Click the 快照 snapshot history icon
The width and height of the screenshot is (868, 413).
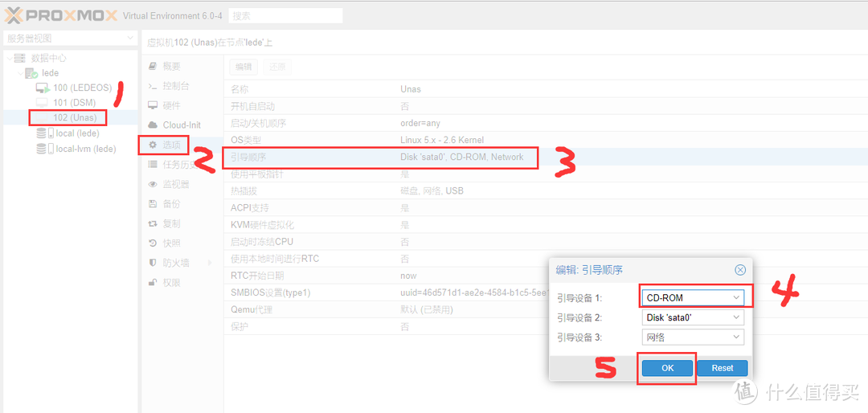(153, 243)
